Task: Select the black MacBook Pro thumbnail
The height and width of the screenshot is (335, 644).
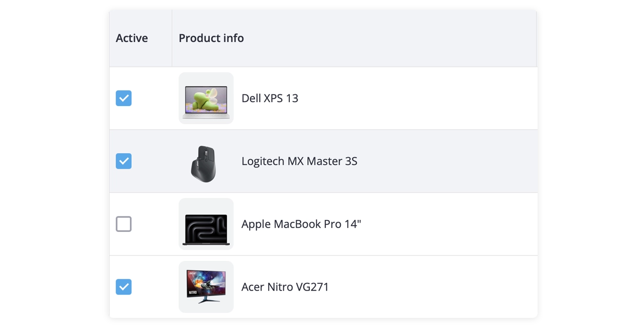Action: point(206,224)
